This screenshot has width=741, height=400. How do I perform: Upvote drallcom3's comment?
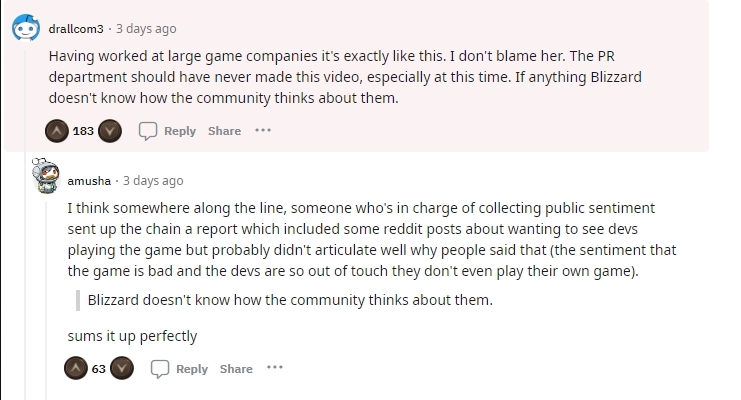pos(57,131)
